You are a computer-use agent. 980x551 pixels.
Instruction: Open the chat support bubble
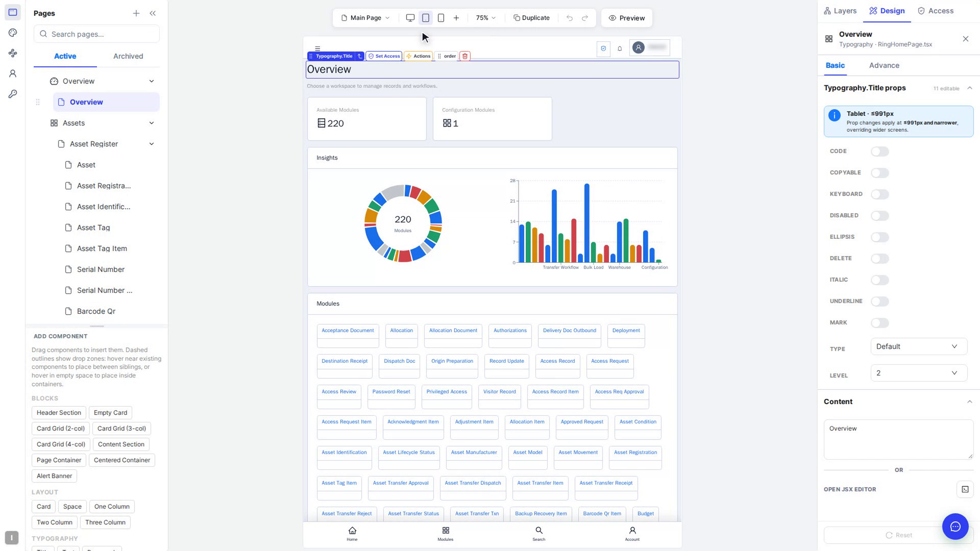coord(955,527)
